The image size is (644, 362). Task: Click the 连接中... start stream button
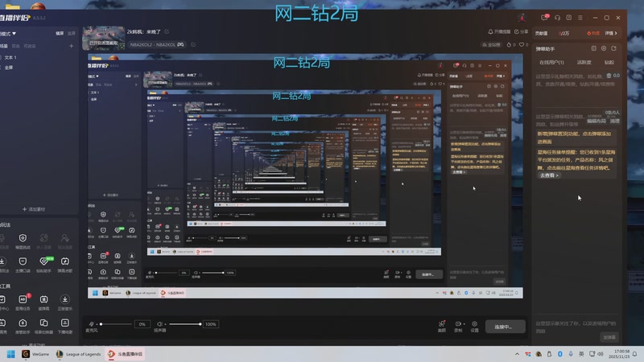[x=505, y=327]
